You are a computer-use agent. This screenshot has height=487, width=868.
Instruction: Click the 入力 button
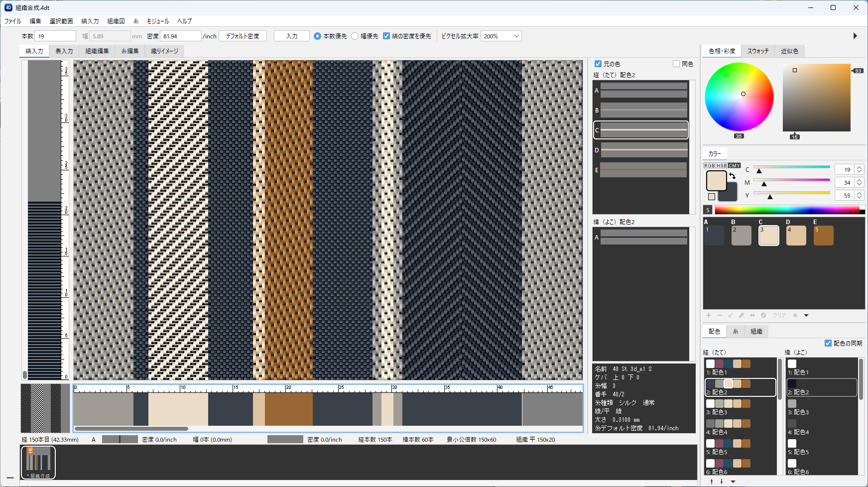(x=292, y=36)
